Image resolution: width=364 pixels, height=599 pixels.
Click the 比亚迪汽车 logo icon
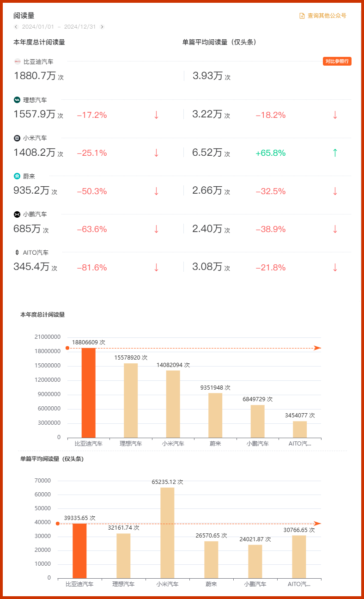pyautogui.click(x=17, y=61)
